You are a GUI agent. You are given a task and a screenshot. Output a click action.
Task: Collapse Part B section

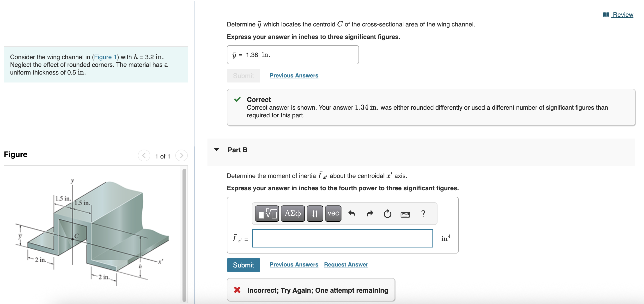(x=217, y=150)
